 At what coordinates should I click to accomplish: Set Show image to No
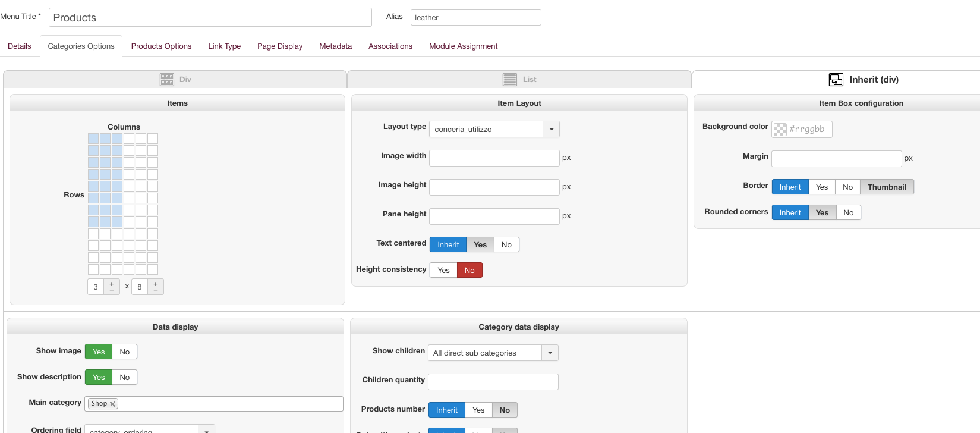pyautogui.click(x=124, y=352)
